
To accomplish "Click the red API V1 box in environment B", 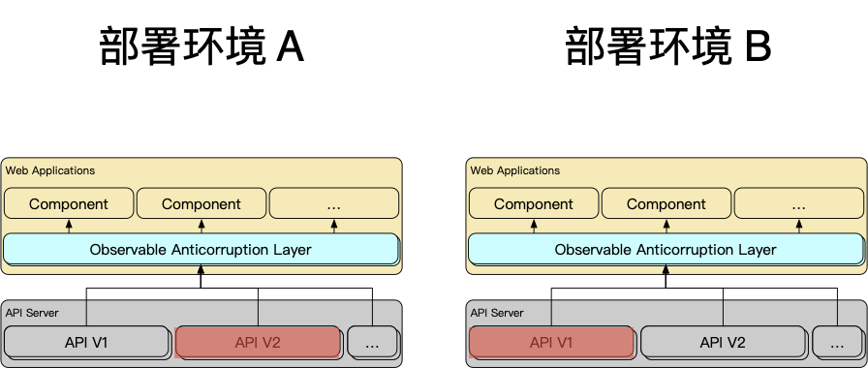I will (551, 343).
